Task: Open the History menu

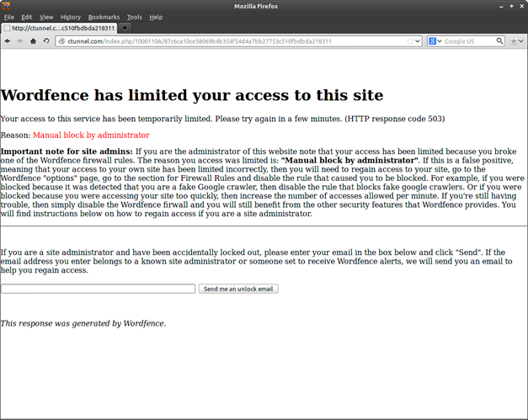Action: [x=71, y=17]
